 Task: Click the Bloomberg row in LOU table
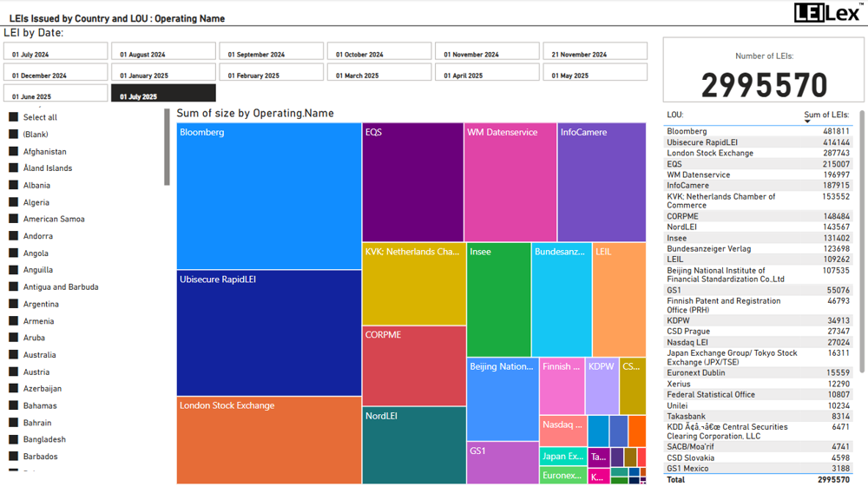click(758, 131)
